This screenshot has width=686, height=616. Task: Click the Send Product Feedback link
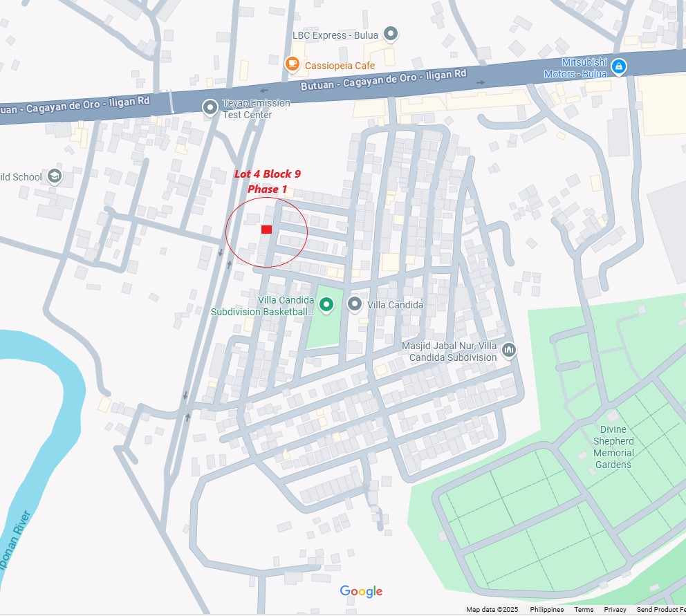[661, 610]
